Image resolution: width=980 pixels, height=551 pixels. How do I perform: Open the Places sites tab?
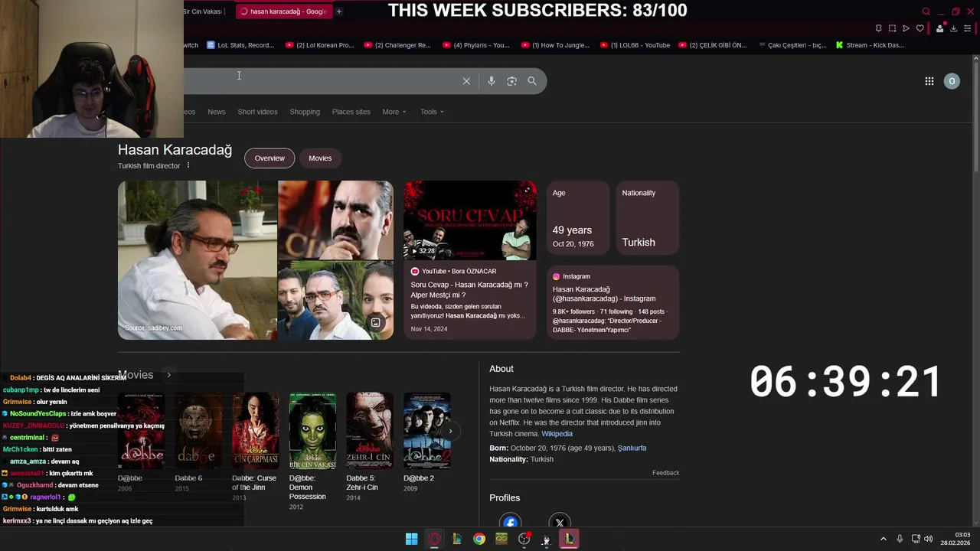(x=351, y=112)
